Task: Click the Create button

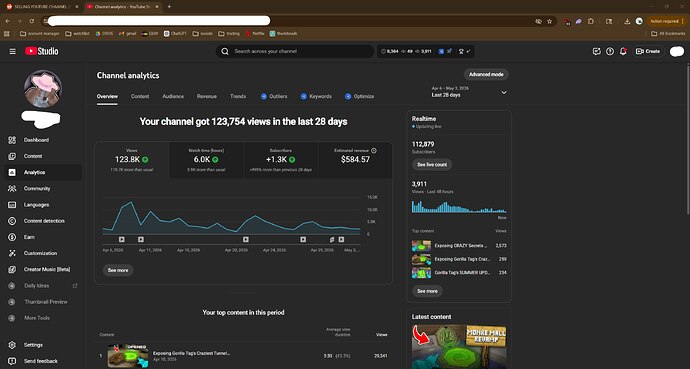Action: [648, 51]
